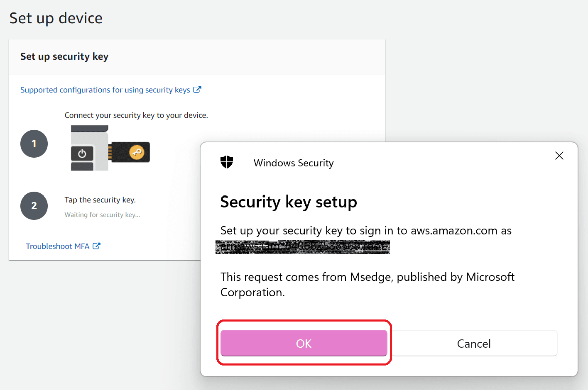Click Connect your security key instruction text
This screenshot has width=588, height=390.
136,115
